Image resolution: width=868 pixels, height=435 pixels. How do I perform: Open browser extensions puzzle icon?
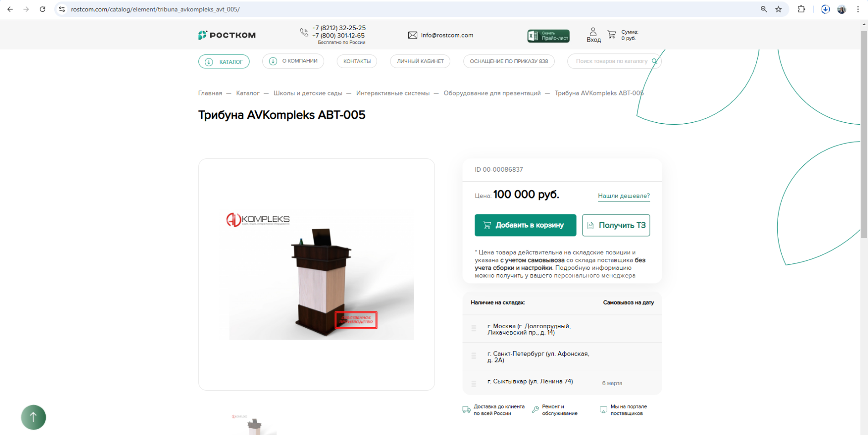click(x=801, y=9)
